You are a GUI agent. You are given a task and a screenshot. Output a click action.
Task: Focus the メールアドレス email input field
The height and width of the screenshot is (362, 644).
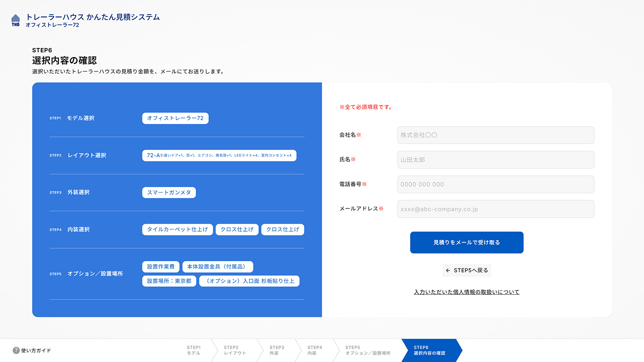click(495, 209)
